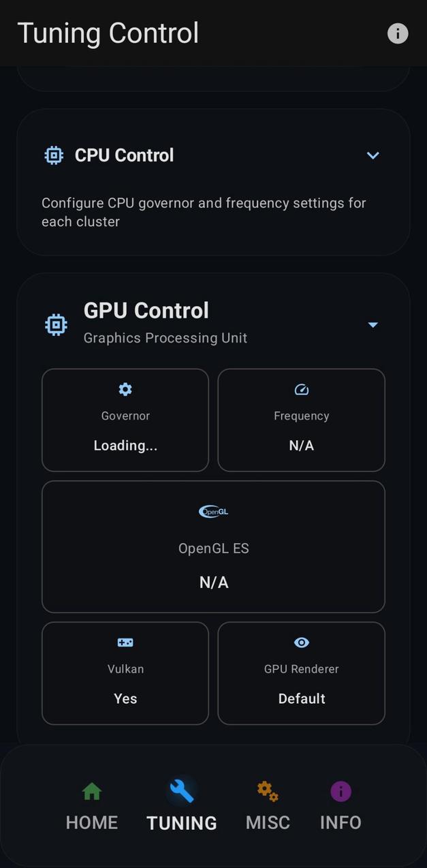Toggle the Vulkan Yes setting card
This screenshot has height=868, width=427.
[125, 673]
